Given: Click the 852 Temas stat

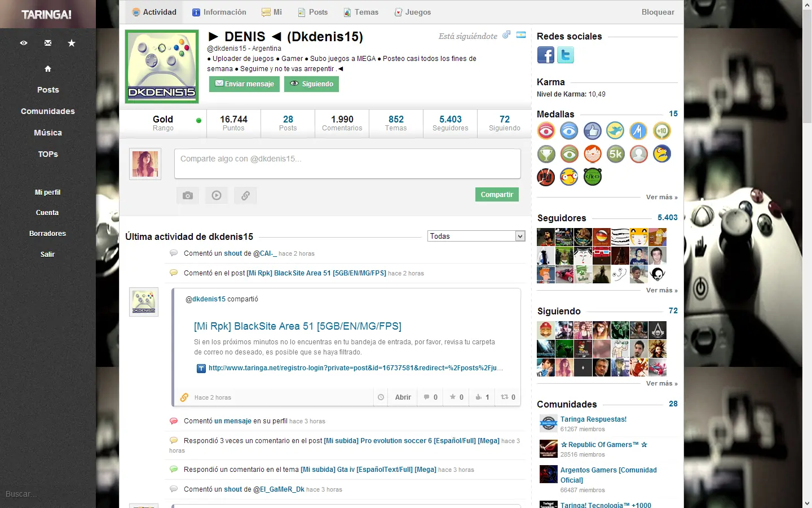Looking at the screenshot, I should pyautogui.click(x=396, y=123).
